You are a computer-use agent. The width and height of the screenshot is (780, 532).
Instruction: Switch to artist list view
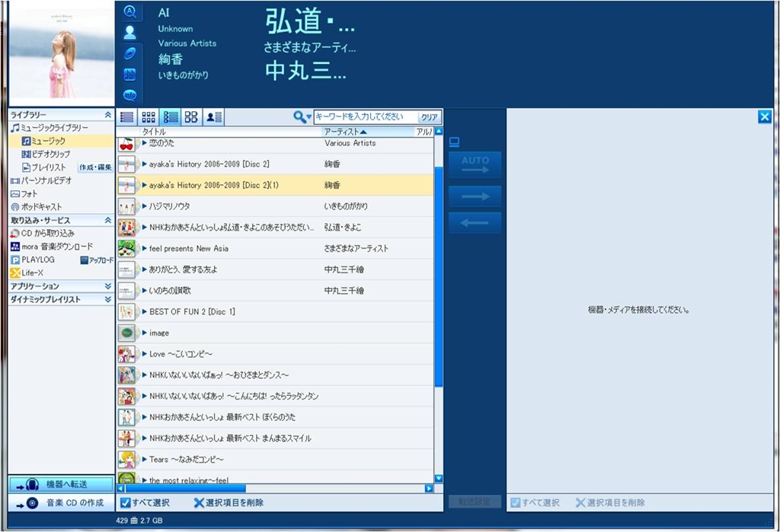pyautogui.click(x=214, y=117)
